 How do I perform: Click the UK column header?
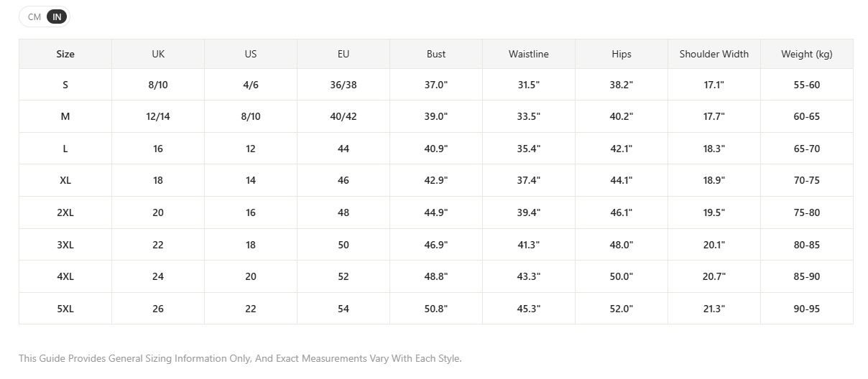[x=158, y=54]
